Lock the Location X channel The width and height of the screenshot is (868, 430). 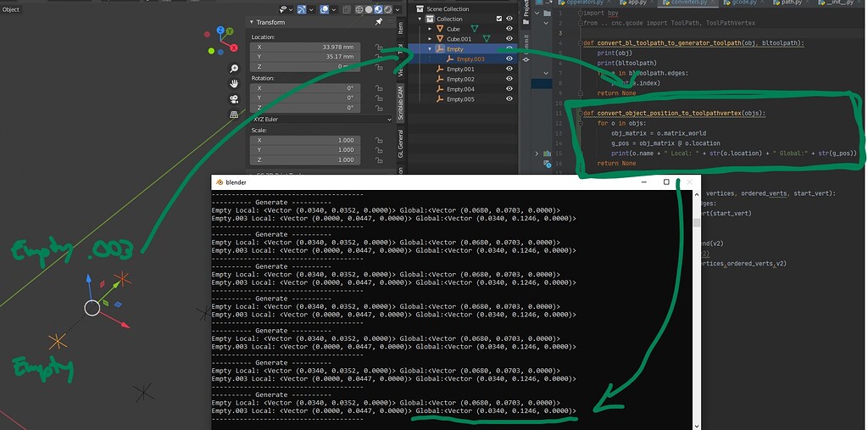tap(379, 47)
